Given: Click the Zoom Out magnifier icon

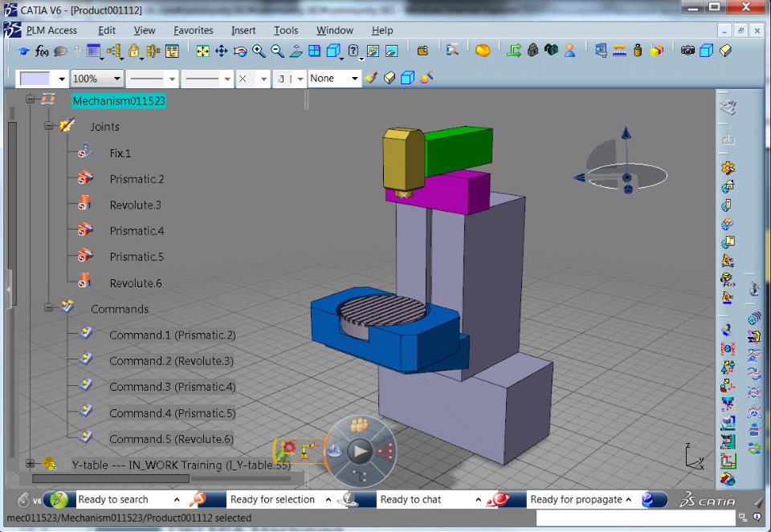Looking at the screenshot, I should (277, 51).
